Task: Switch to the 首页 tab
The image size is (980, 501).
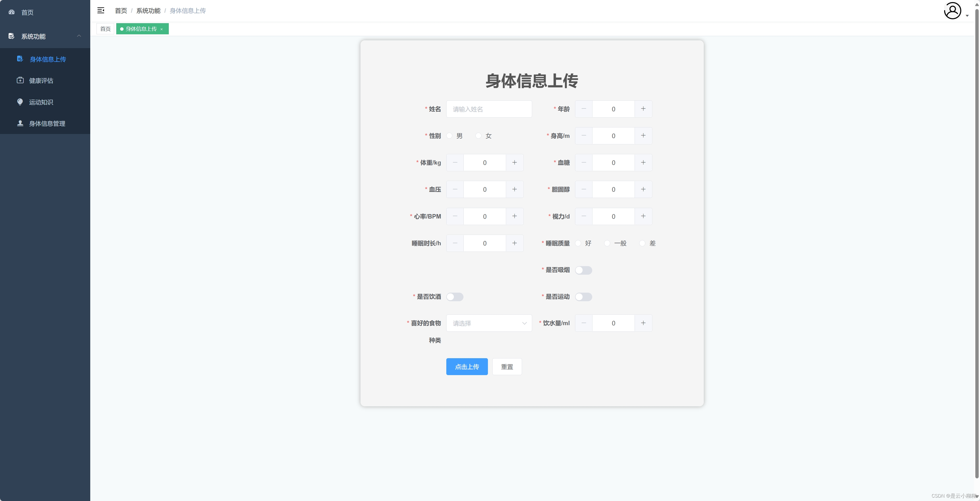Action: (105, 29)
